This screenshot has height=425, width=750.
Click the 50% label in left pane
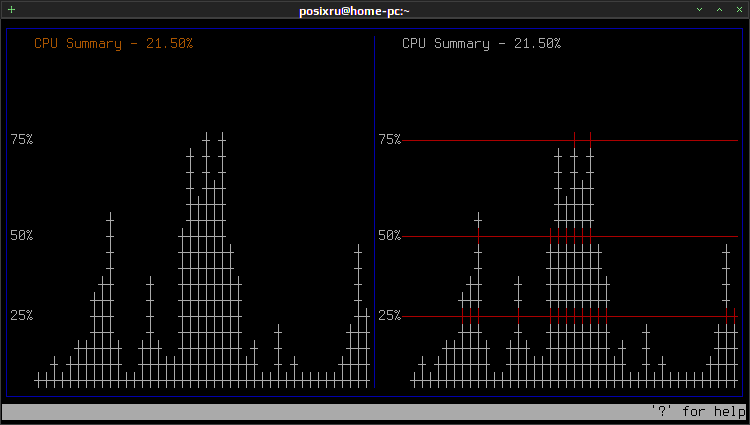pyautogui.click(x=22, y=236)
